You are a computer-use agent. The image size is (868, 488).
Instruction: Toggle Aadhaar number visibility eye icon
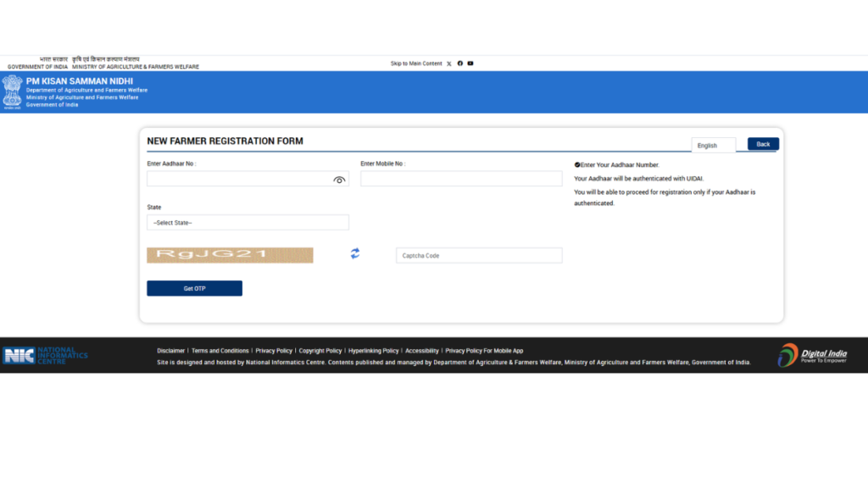pyautogui.click(x=339, y=180)
